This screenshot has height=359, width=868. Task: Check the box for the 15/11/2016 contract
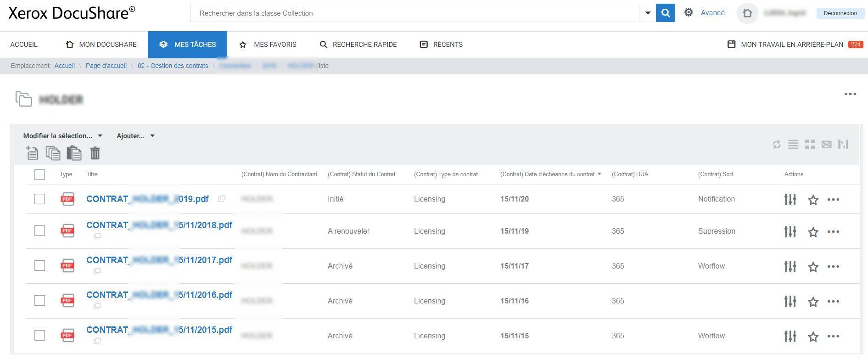point(40,300)
